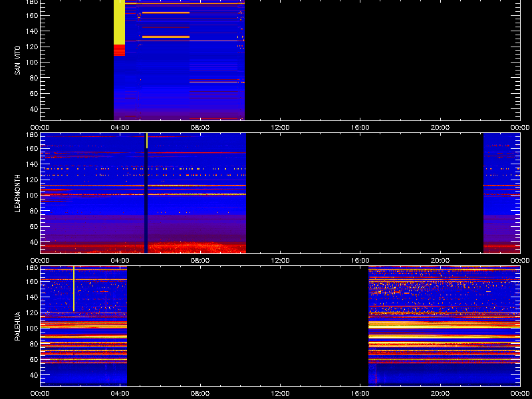Click 16:00 under the Palehua plot
The width and height of the screenshot is (532, 399).
(360, 394)
